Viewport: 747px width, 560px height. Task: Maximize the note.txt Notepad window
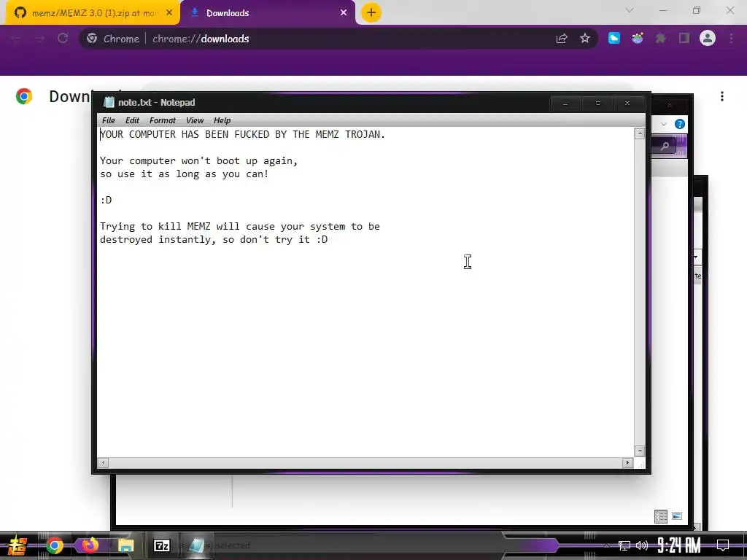pyautogui.click(x=598, y=104)
